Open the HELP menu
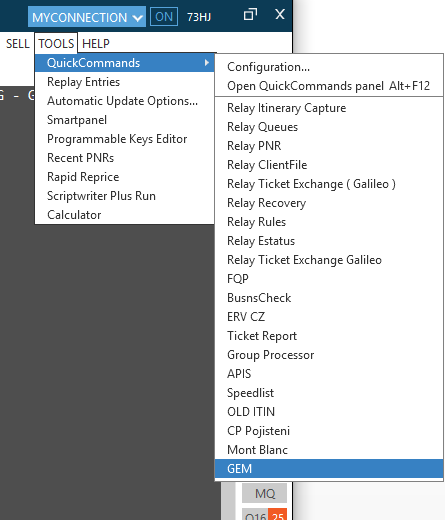This screenshot has width=445, height=520. pos(96,44)
